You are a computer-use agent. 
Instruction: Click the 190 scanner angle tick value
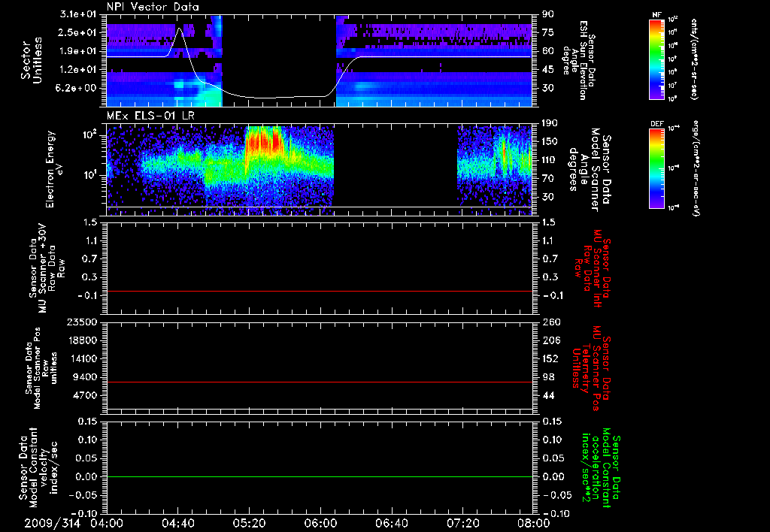(550, 122)
